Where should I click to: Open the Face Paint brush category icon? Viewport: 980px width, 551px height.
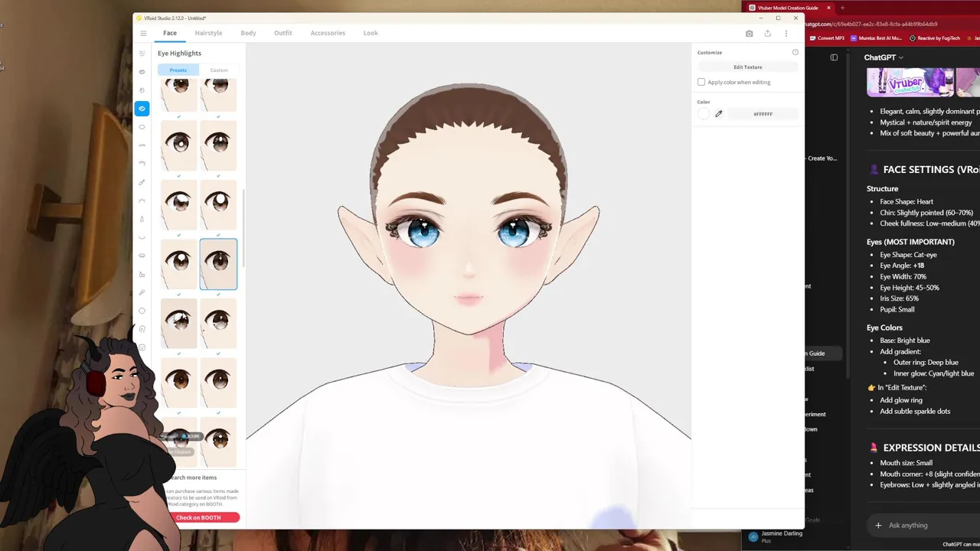(x=142, y=292)
